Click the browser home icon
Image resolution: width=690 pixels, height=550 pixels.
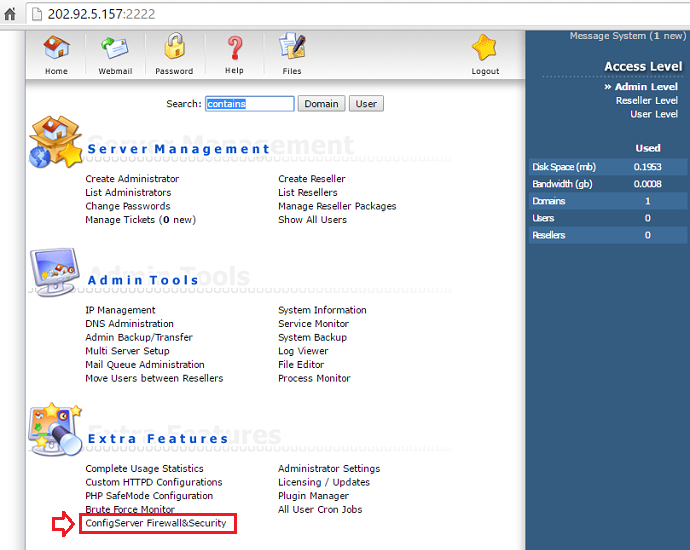(x=10, y=15)
